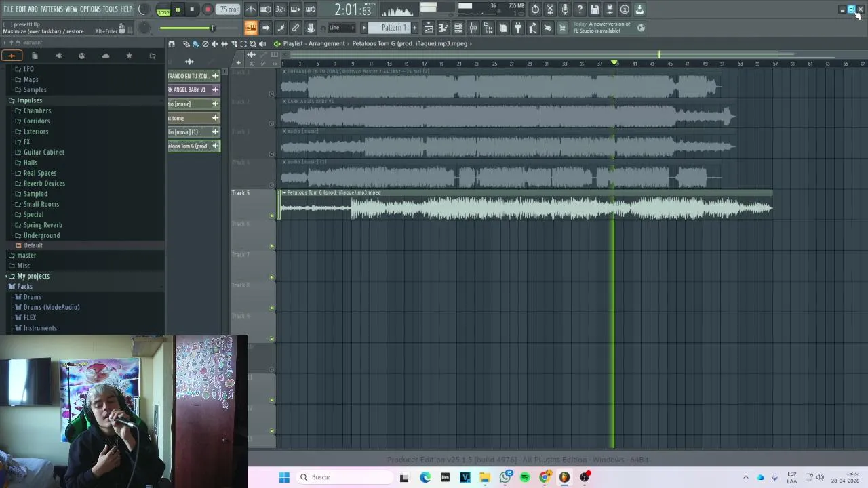Pause playback with the pause button

(178, 9)
